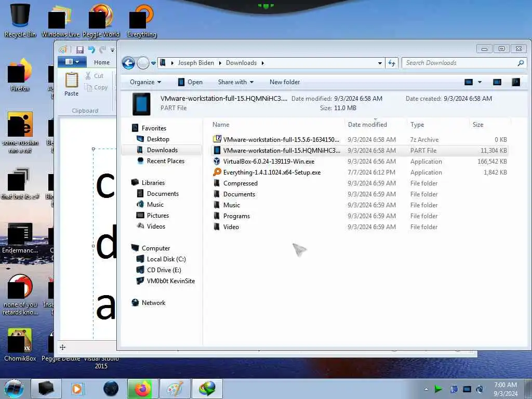The height and width of the screenshot is (399, 532).
Task: Expand the address bar history dropdown
Action: 380,63
